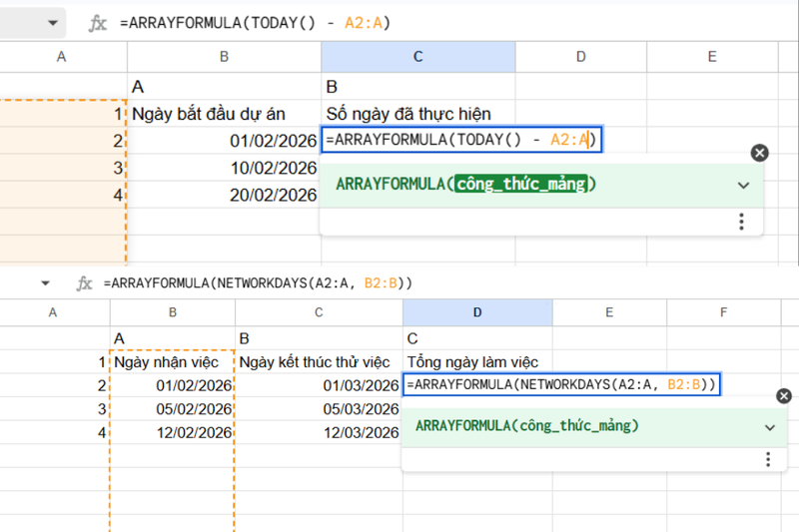Select column E header in the TODAY sheet
This screenshot has width=799, height=532.
pos(712,57)
